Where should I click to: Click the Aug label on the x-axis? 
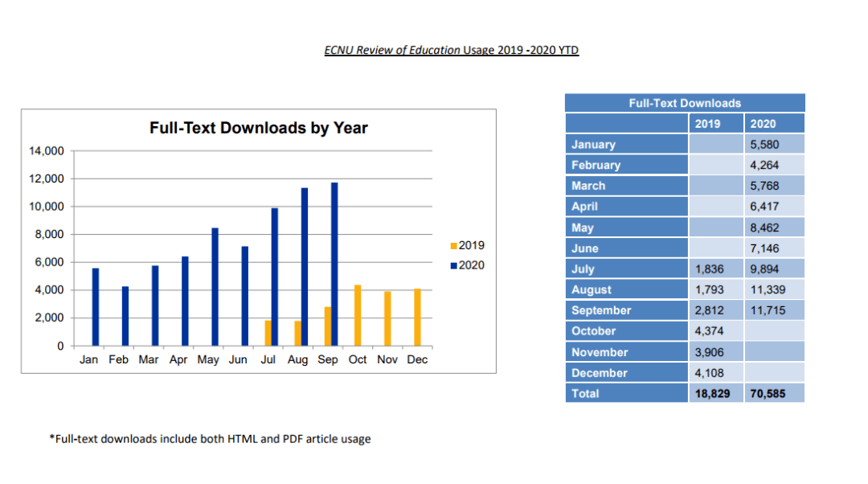coord(298,360)
